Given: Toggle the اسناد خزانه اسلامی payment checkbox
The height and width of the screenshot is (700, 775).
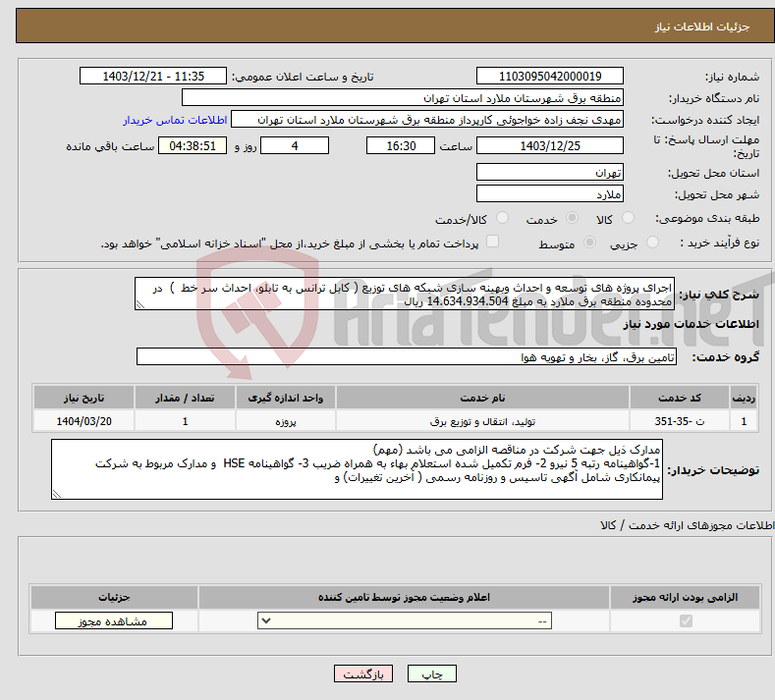Looking at the screenshot, I should pyautogui.click(x=492, y=242).
